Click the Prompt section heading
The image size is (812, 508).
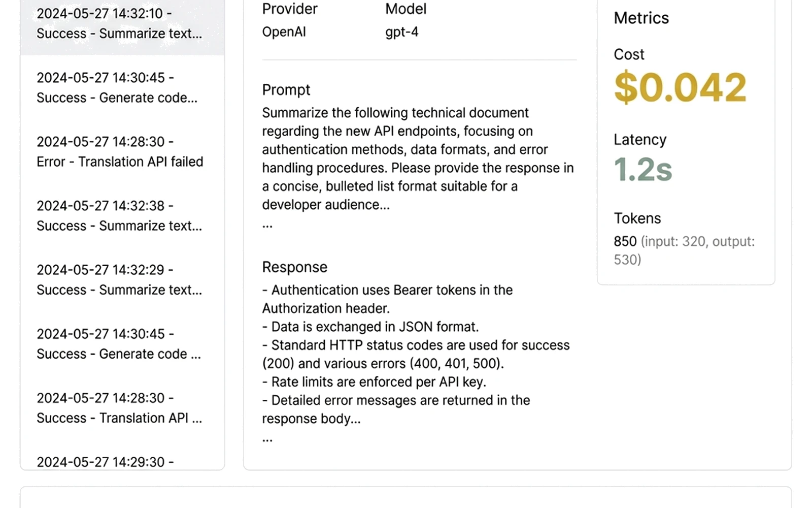pyautogui.click(x=286, y=90)
